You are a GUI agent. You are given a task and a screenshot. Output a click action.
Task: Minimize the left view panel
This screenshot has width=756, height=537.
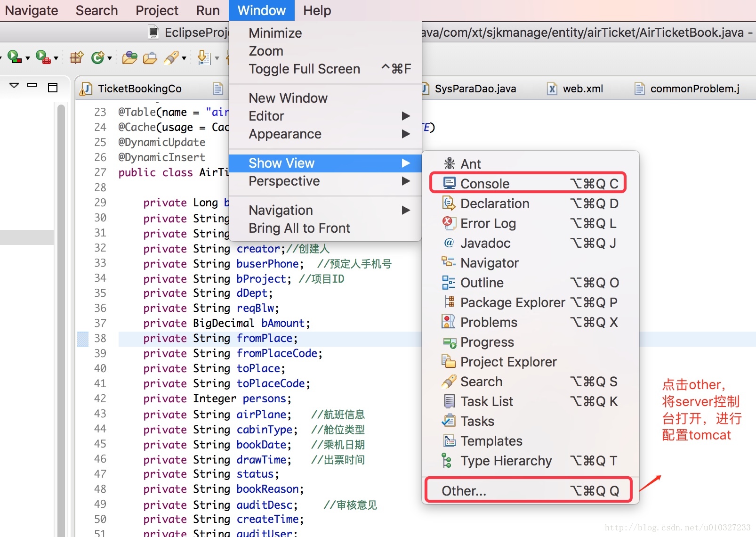[32, 85]
